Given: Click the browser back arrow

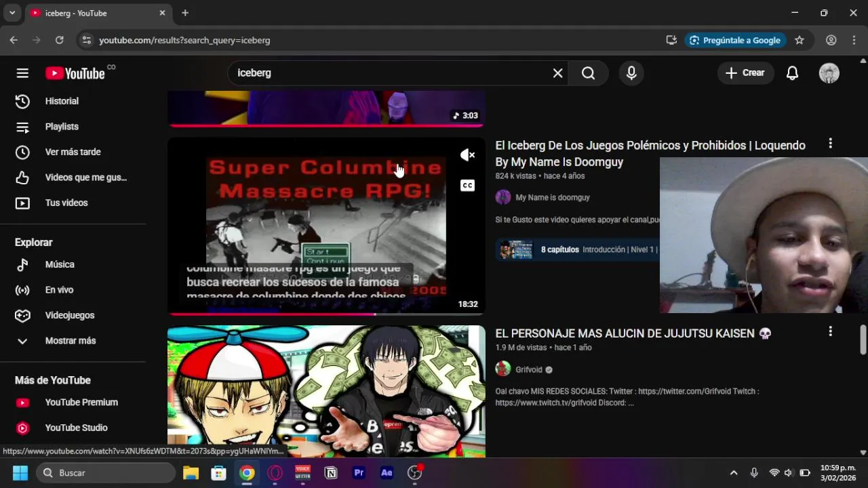Looking at the screenshot, I should (14, 40).
